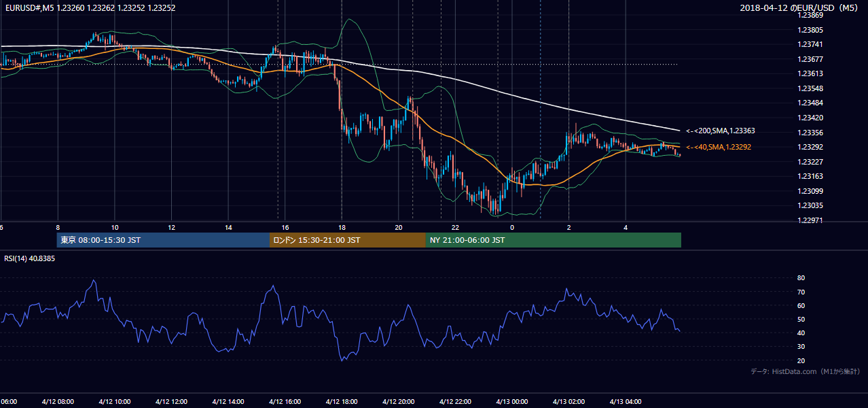The height and width of the screenshot is (408, 868).
Task: Click hour tick 16 under price chart
Action: coord(285,227)
